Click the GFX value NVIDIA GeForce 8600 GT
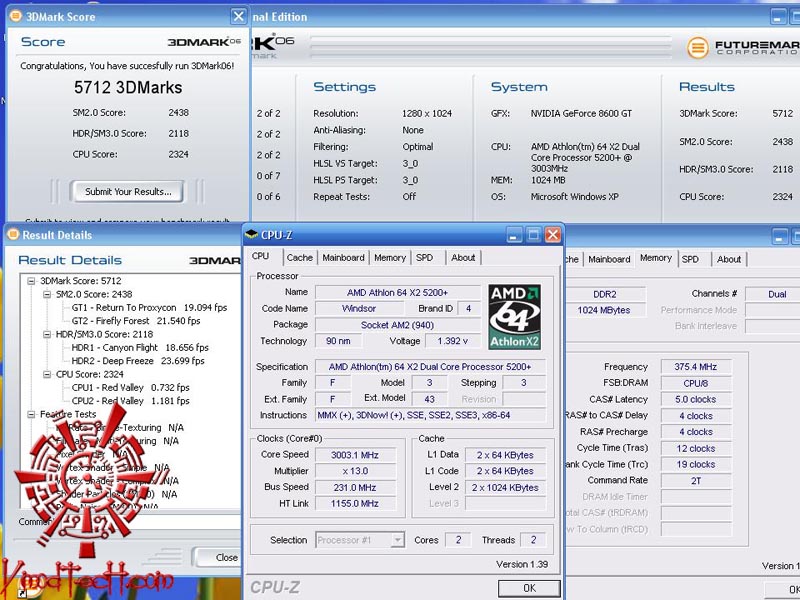The image size is (800, 600). [x=581, y=113]
